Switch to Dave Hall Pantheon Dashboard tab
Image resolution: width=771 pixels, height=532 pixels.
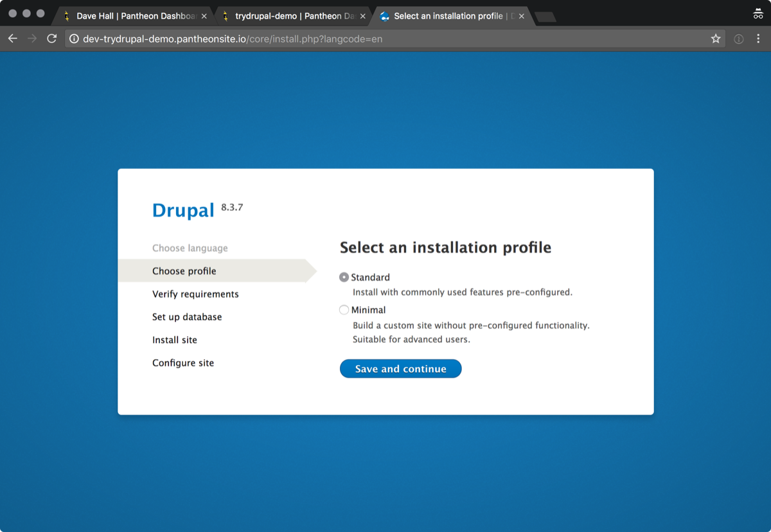pos(134,16)
